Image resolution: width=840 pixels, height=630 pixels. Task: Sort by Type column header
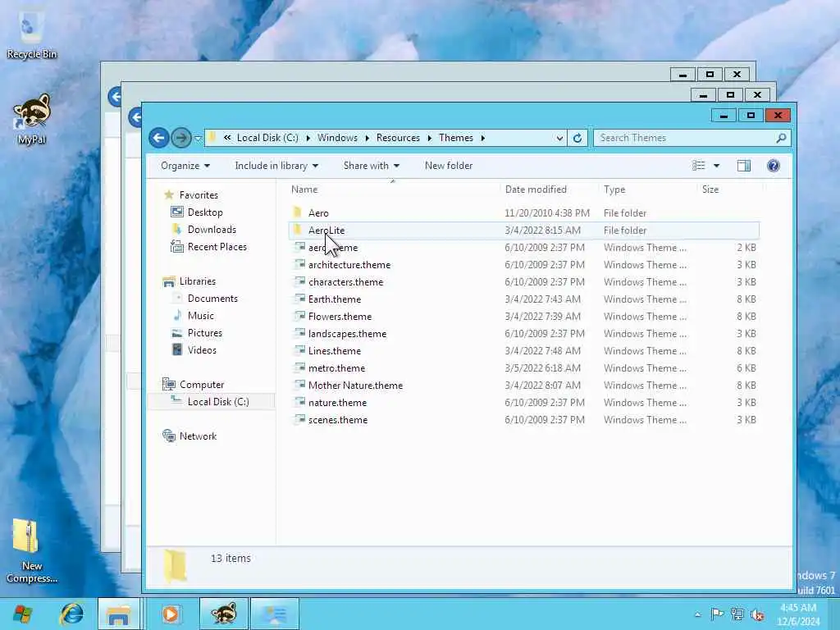click(x=614, y=189)
